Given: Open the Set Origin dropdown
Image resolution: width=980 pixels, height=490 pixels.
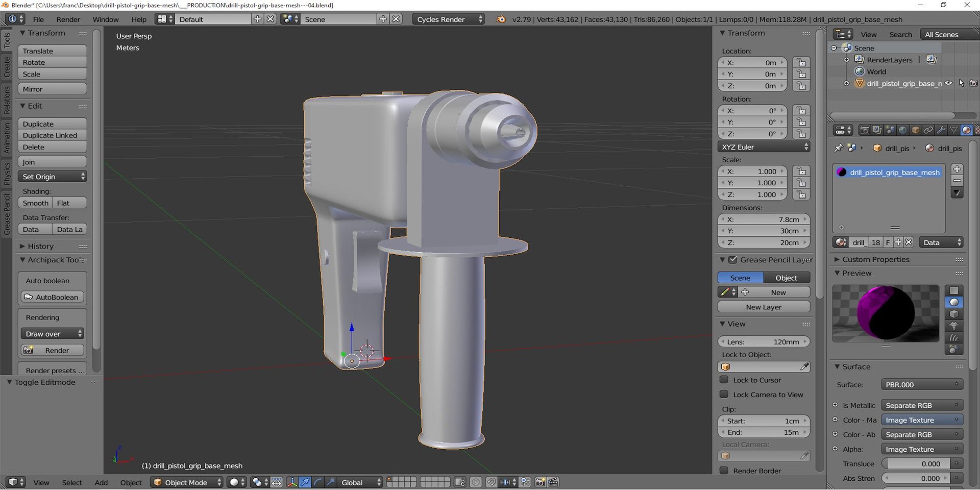Looking at the screenshot, I should (52, 177).
